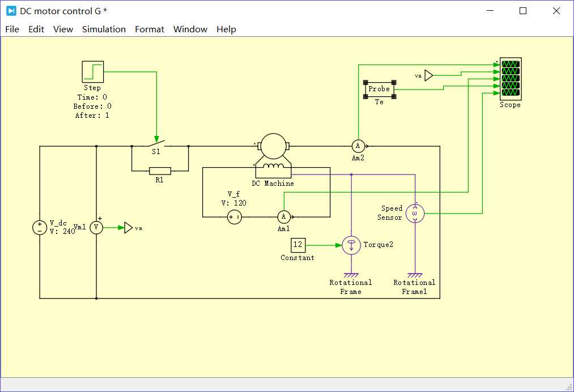Image resolution: width=574 pixels, height=392 pixels.
Task: Select the Vm1 voltmeter
Action: coord(96,227)
